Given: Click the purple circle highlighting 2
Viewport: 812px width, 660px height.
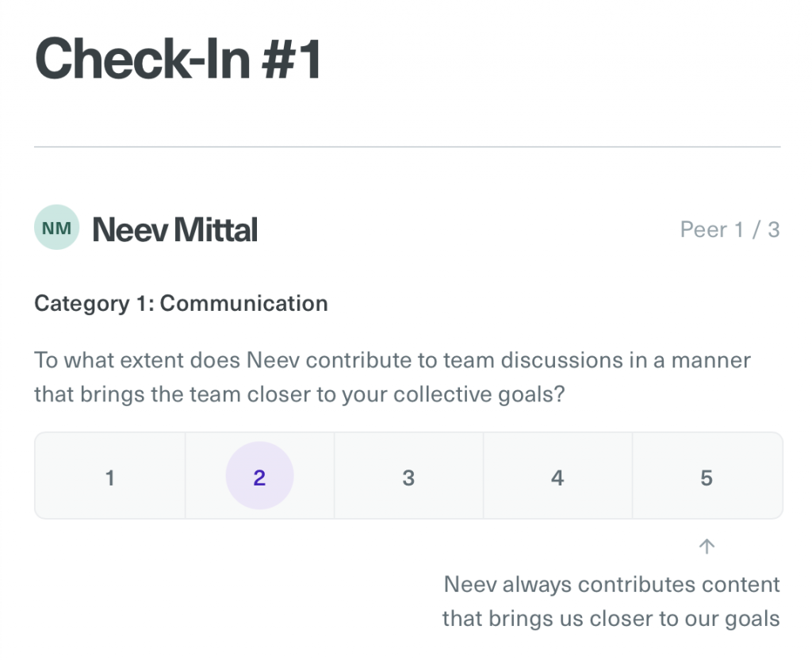Looking at the screenshot, I should [259, 478].
